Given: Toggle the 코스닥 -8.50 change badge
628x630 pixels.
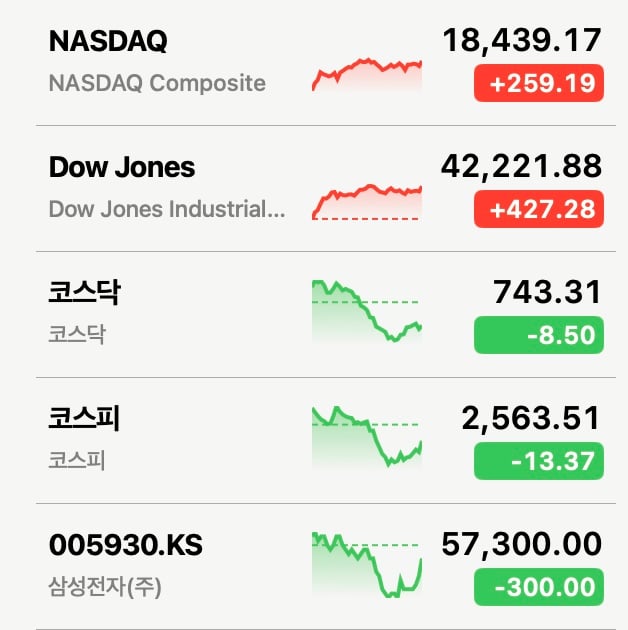Looking at the screenshot, I should [x=539, y=335].
